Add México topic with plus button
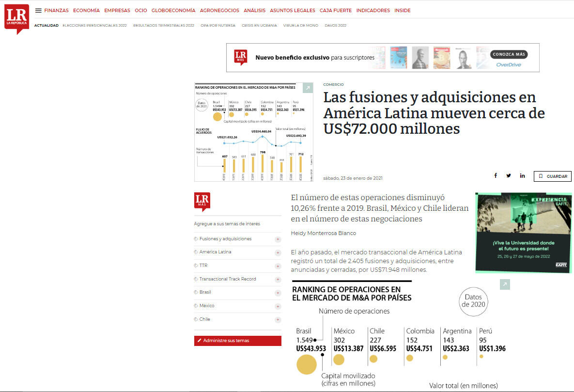The image size is (574, 392). (278, 306)
